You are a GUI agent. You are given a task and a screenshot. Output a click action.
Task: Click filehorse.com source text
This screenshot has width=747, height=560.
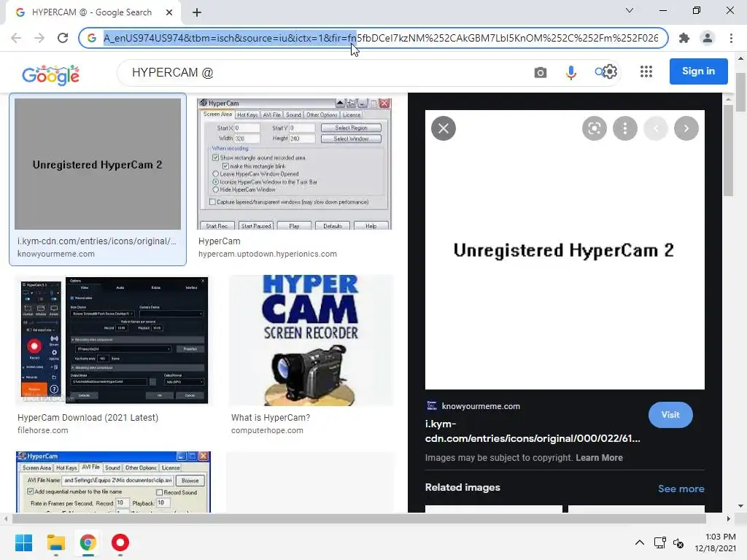pyautogui.click(x=43, y=430)
